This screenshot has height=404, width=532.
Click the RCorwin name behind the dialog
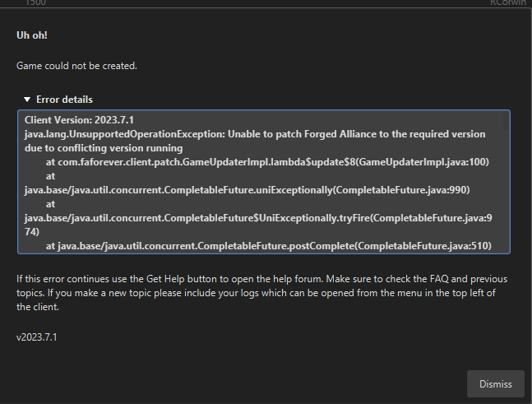coord(507,2)
